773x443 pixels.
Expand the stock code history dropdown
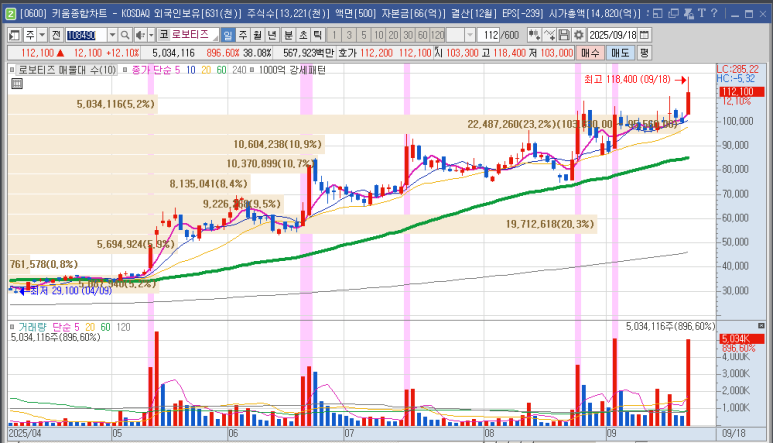click(112, 35)
